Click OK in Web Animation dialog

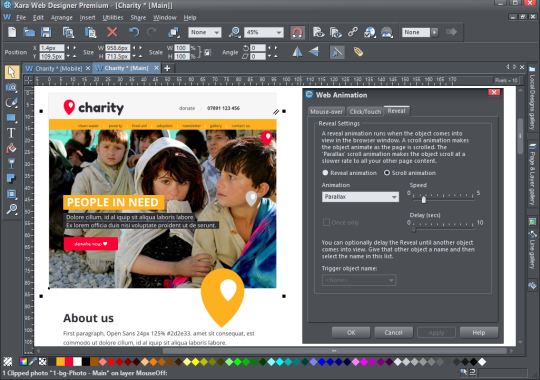pyautogui.click(x=351, y=332)
